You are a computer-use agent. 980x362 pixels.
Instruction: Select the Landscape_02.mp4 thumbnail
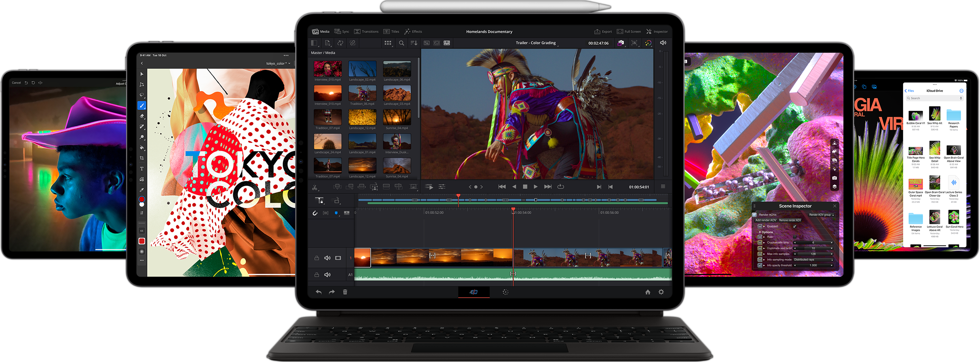[x=362, y=69]
